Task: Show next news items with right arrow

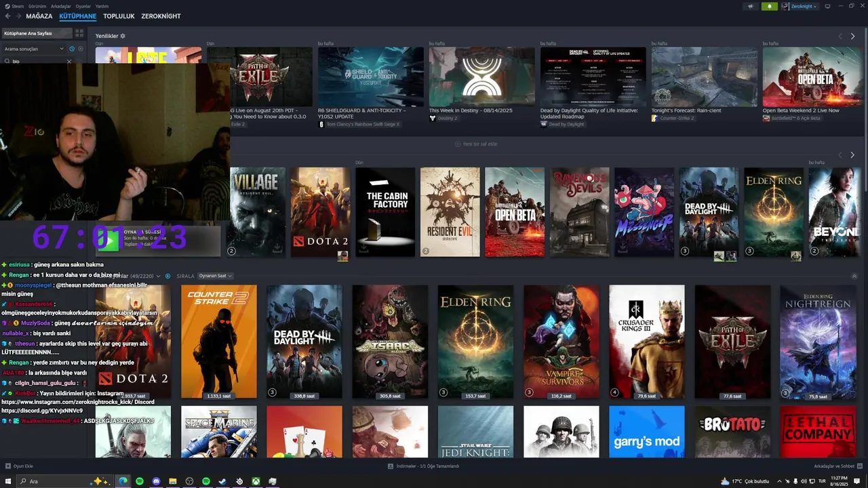Action: 852,36
